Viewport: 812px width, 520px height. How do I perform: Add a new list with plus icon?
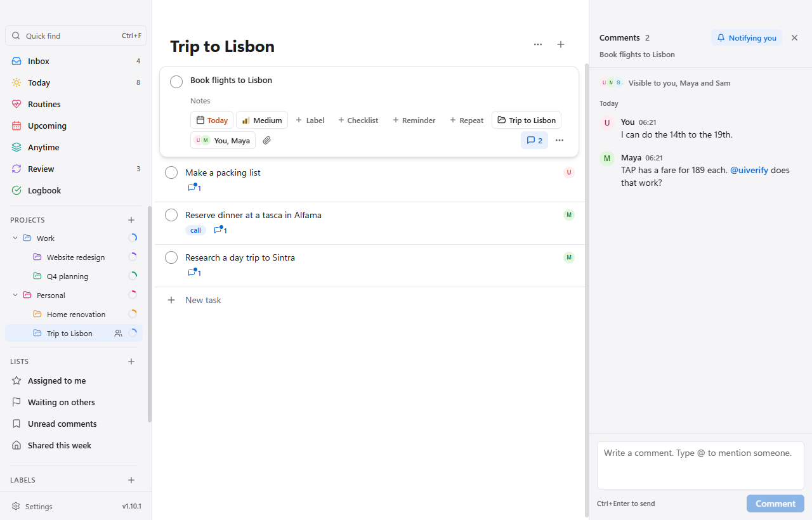tap(131, 361)
